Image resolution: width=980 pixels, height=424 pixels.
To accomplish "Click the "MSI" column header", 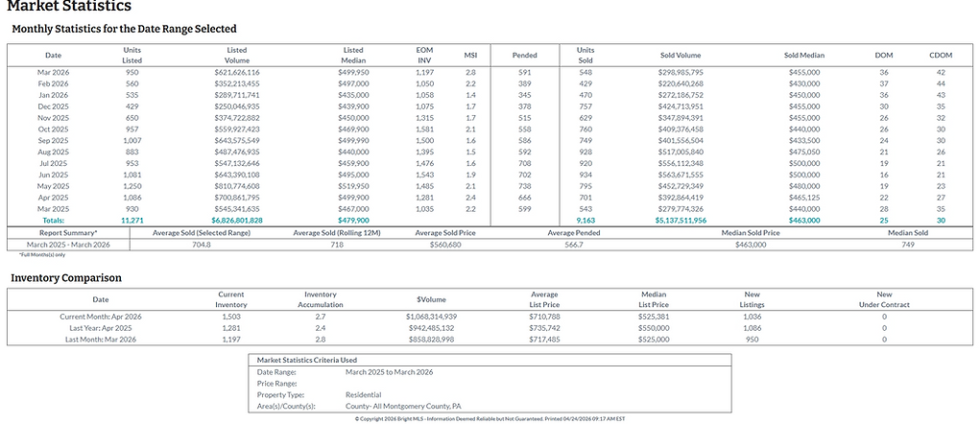I will (470, 55).
